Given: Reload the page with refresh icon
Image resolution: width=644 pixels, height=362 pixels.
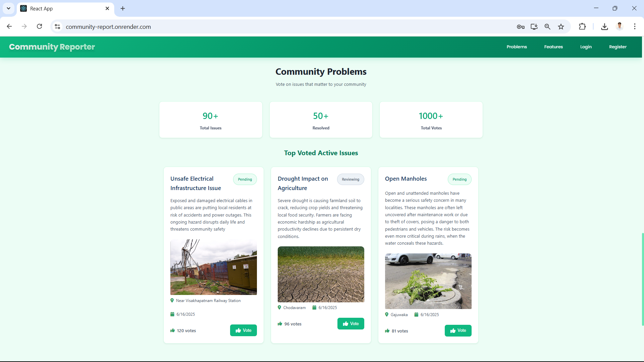Looking at the screenshot, I should tap(40, 26).
